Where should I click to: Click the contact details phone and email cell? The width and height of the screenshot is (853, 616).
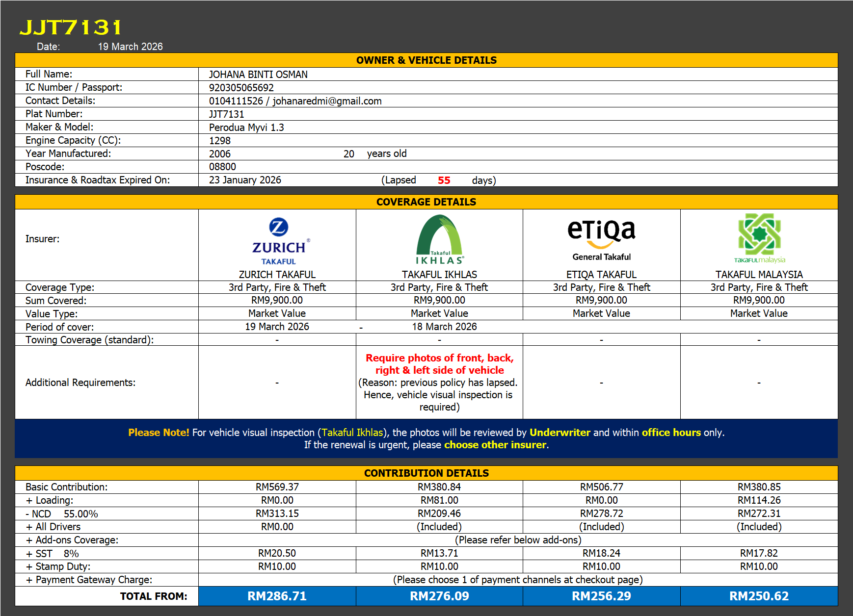(295, 101)
